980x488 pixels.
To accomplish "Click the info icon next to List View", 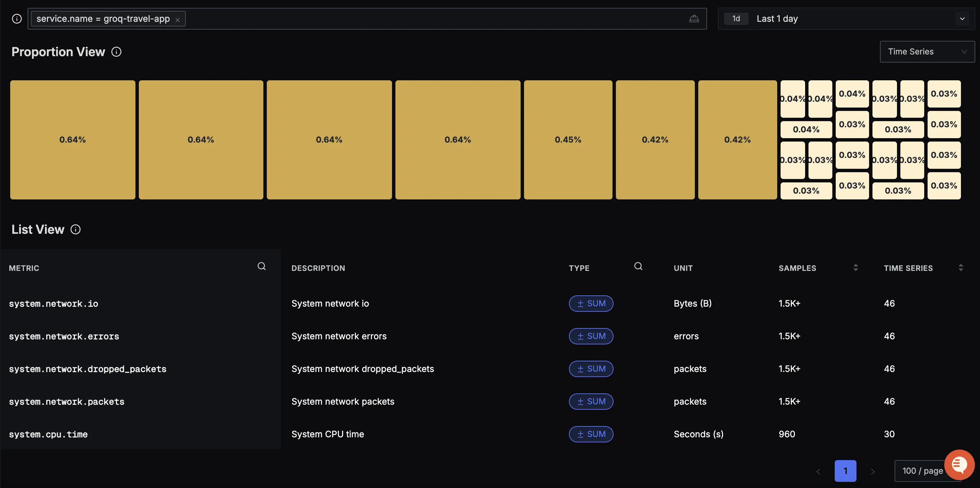I will (x=75, y=229).
